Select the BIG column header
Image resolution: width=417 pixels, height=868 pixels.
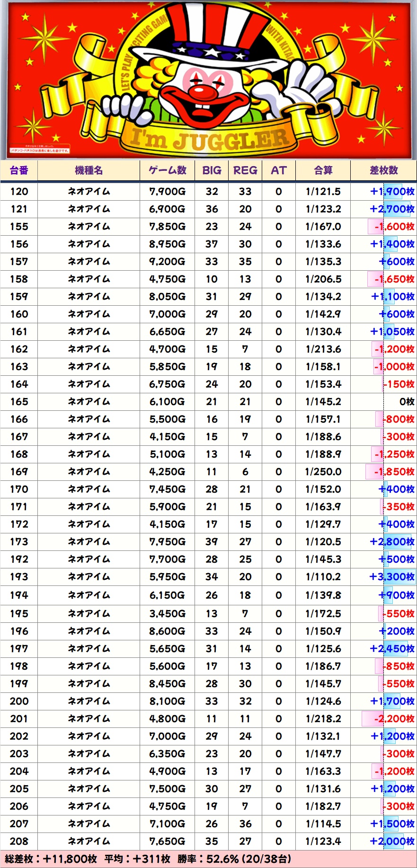212,170
